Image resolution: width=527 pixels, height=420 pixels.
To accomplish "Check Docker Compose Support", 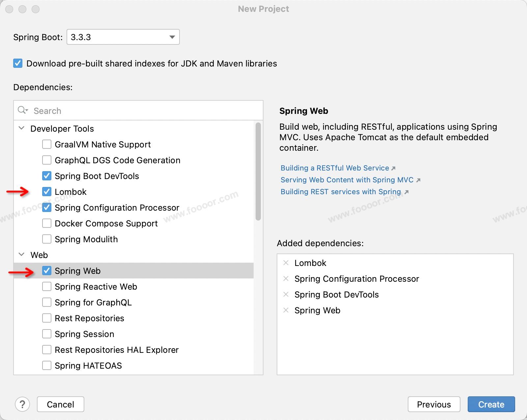I will pyautogui.click(x=47, y=223).
